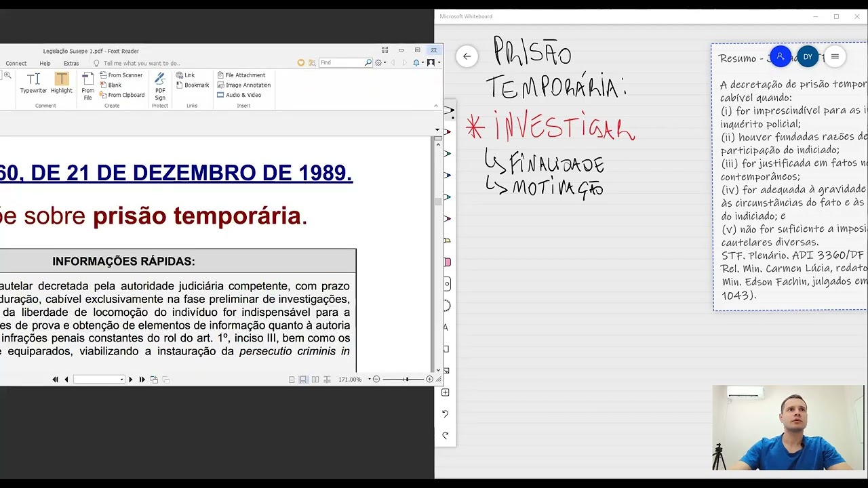
Task: Create a Blank PDF
Action: click(111, 85)
